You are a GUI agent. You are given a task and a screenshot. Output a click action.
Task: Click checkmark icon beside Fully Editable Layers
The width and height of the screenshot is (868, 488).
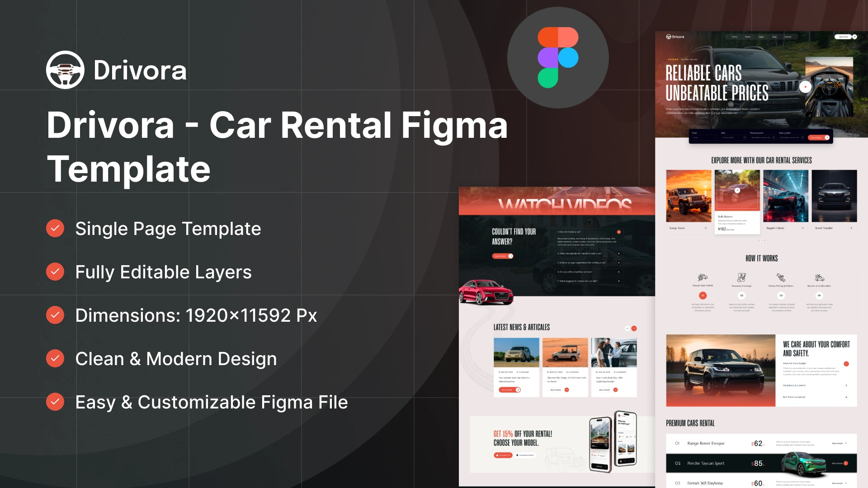click(x=55, y=272)
